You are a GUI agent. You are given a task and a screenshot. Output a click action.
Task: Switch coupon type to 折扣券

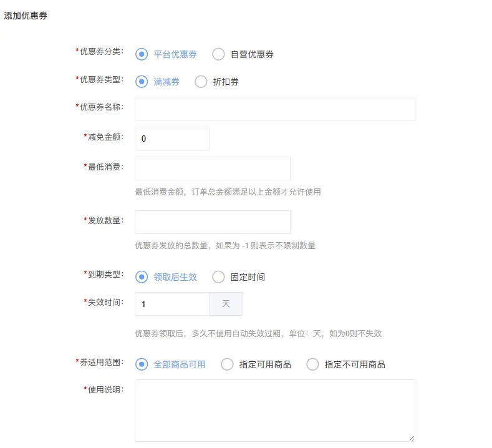tap(201, 82)
